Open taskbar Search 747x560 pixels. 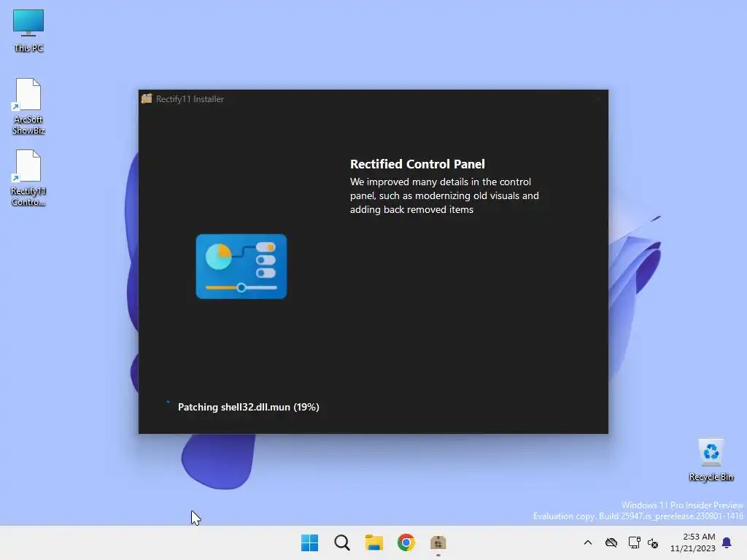(342, 542)
